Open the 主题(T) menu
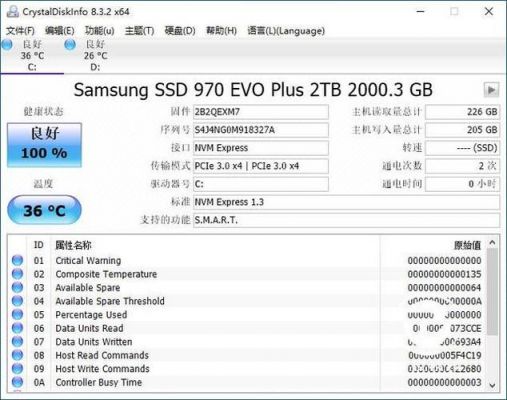This screenshot has height=400, width=507. (x=139, y=31)
